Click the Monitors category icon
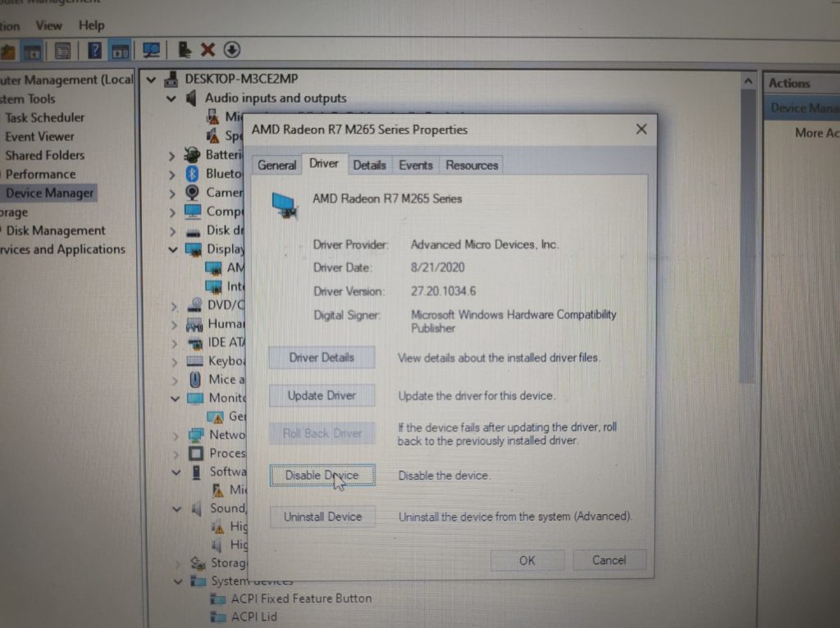This screenshot has width=840, height=628. pos(195,398)
